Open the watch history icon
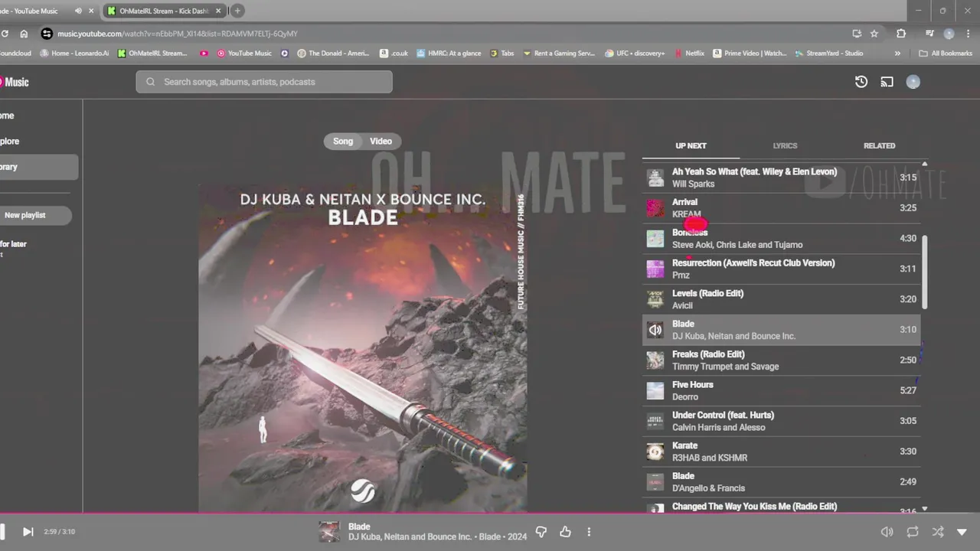 (861, 82)
